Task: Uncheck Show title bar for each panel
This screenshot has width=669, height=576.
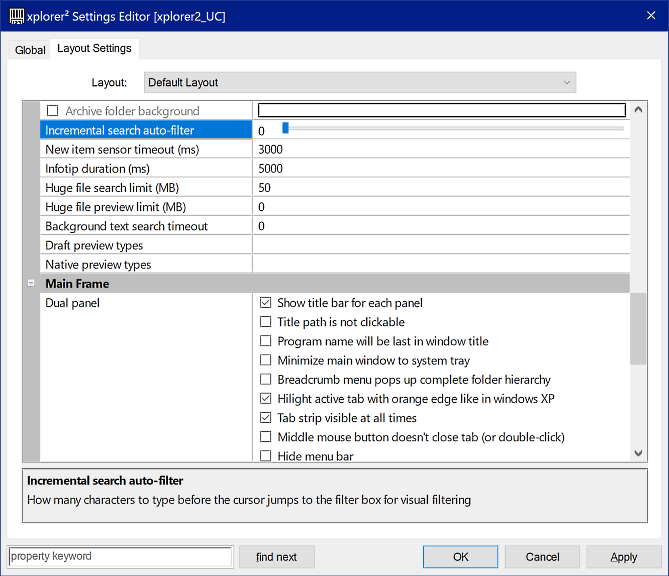Action: point(265,303)
